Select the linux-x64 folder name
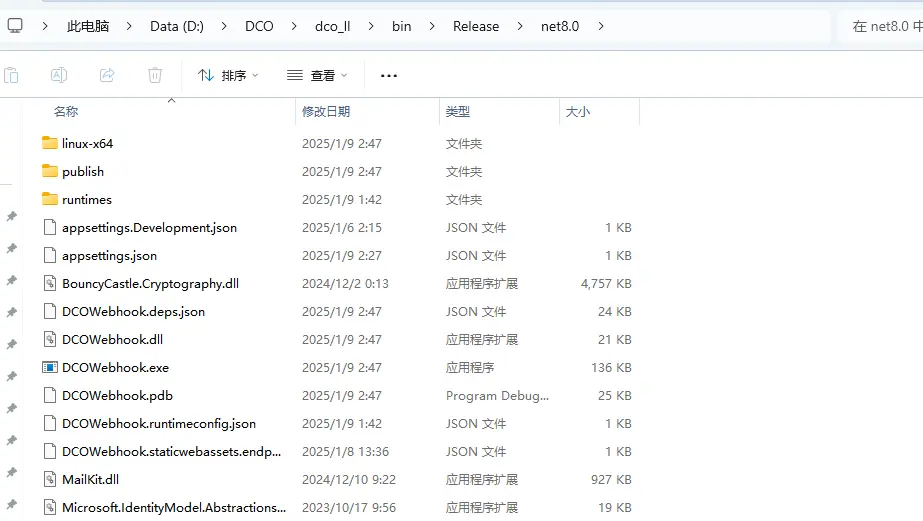 (87, 143)
